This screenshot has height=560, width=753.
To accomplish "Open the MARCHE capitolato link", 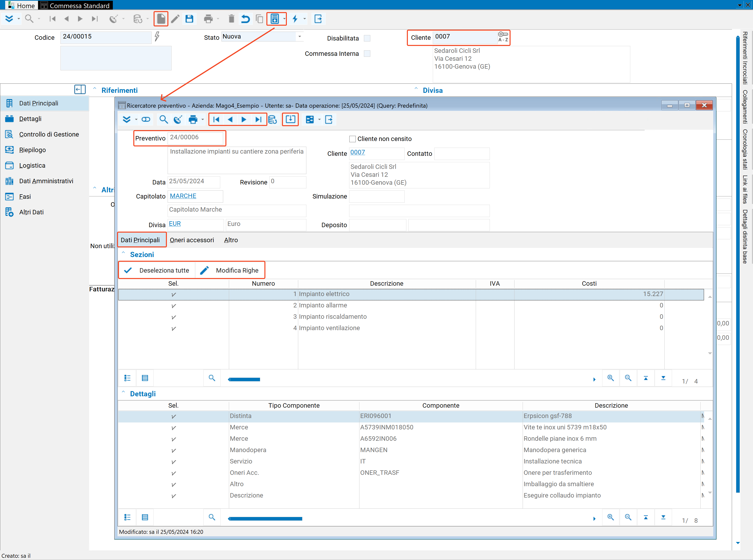I will (183, 196).
